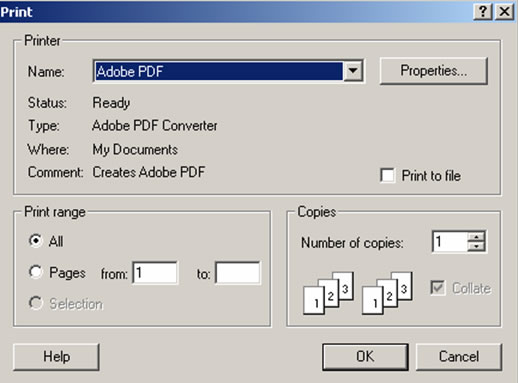Click the pages 'from' input field
518x383 pixels.
[x=155, y=273]
